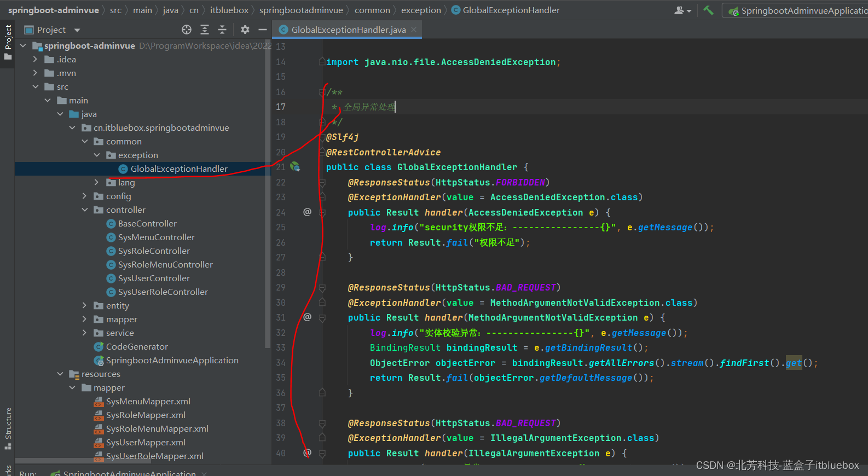Click the 'itbluebox' breadcrumb
The image size is (868, 476).
click(x=229, y=10)
